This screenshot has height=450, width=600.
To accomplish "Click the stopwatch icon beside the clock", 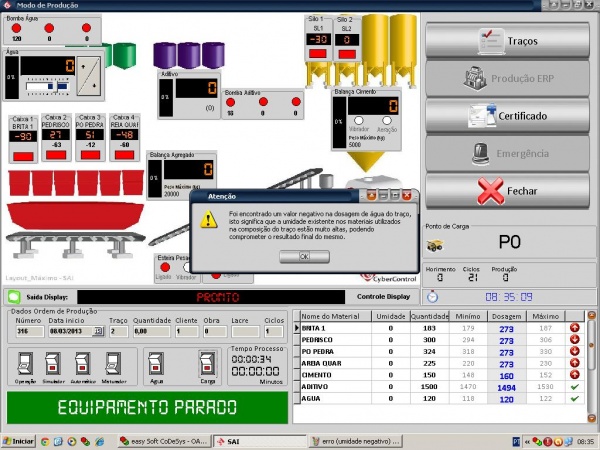I will tap(431, 297).
